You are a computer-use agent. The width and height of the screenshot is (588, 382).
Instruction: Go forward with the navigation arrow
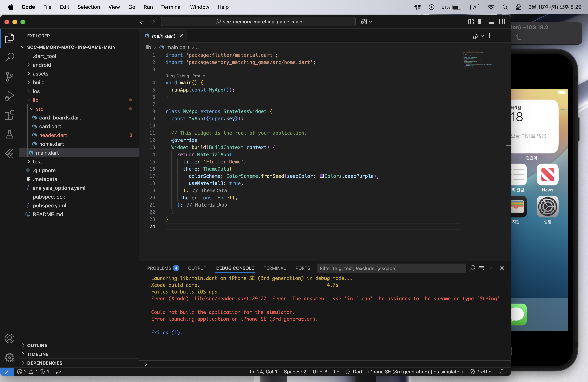(x=152, y=22)
